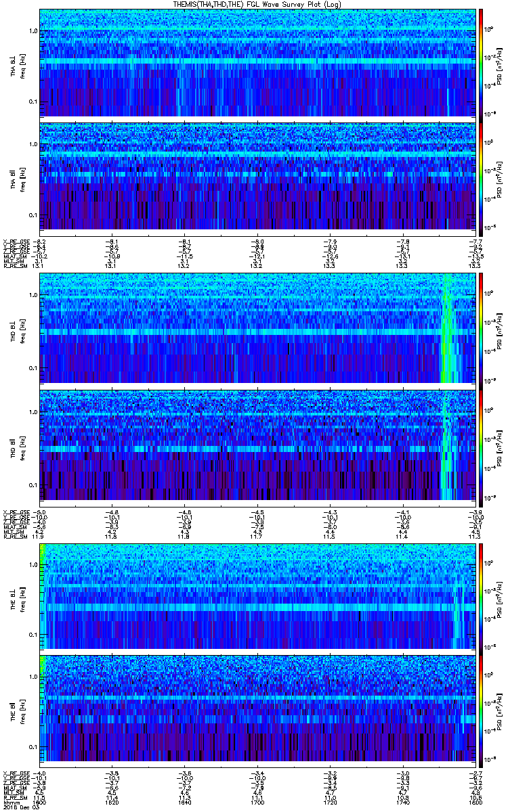508x812 pixels.
Task: Click the R_RE_SM row label under THA panels
Action: tap(16, 265)
